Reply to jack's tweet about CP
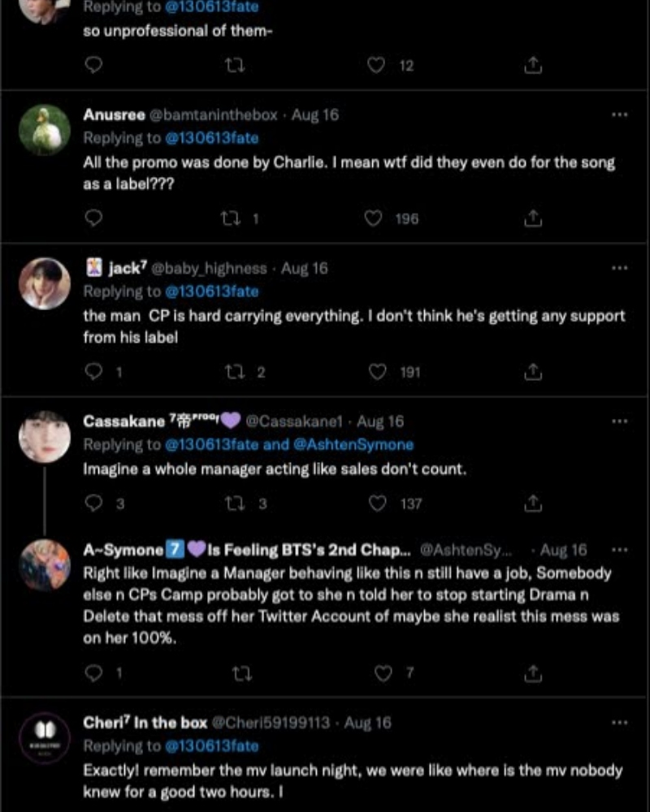Viewport: 650px width, 812px height. pyautogui.click(x=94, y=372)
